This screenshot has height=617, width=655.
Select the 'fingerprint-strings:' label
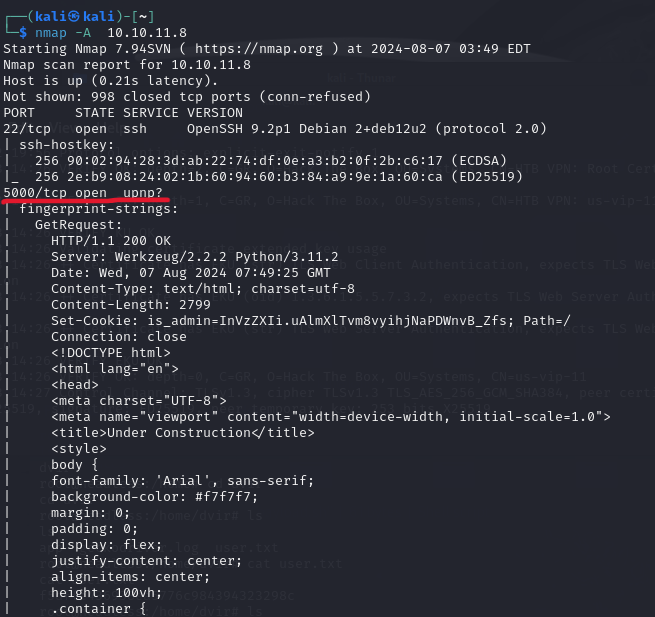click(x=99, y=209)
